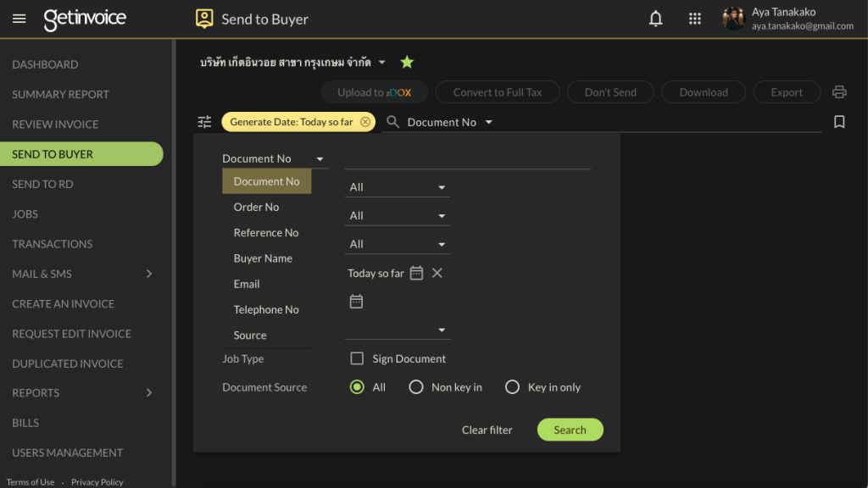The width and height of the screenshot is (868, 488).
Task: Select the Key in only radio option
Action: 512,387
